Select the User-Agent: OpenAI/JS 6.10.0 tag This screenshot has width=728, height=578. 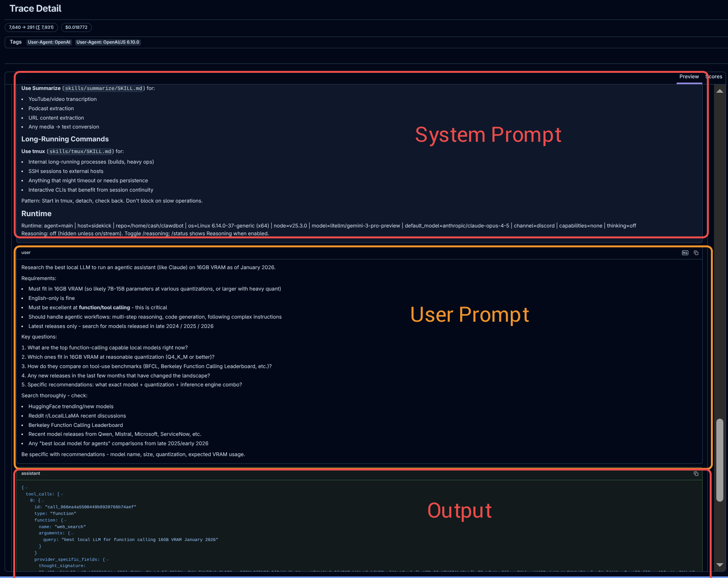(x=108, y=42)
